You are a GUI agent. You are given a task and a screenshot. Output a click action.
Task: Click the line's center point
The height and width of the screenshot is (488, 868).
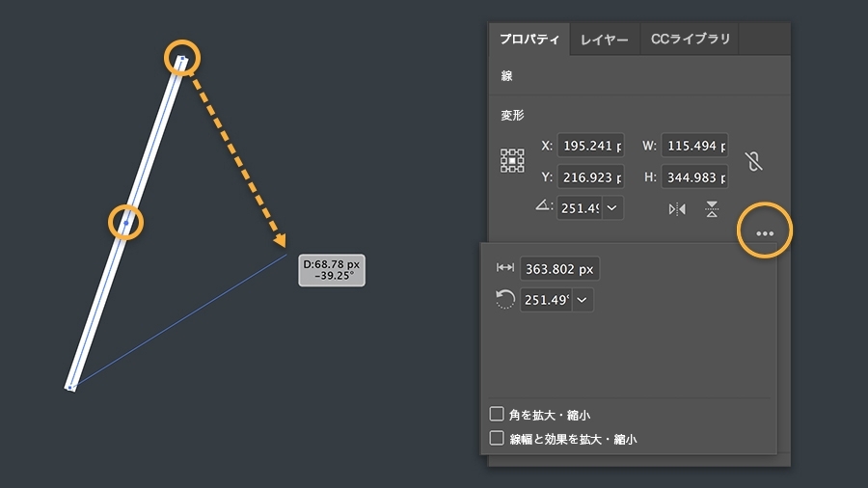coord(125,222)
